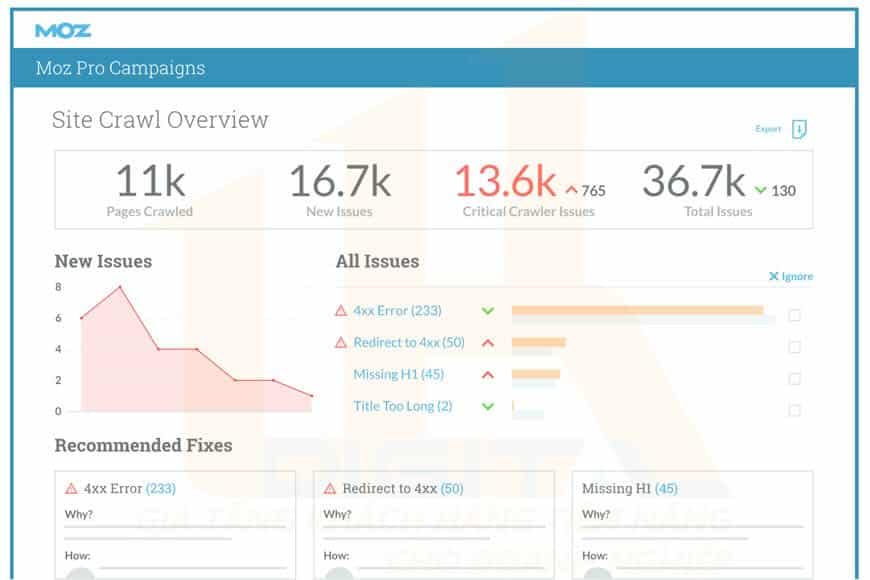The width and height of the screenshot is (870, 580).
Task: Open the Missing H1 (45) issue link
Action: (x=399, y=374)
